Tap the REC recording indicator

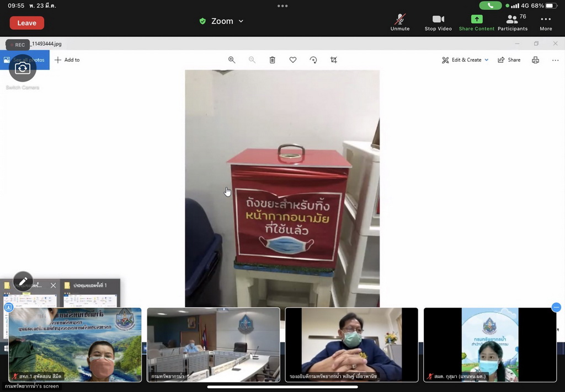click(18, 45)
